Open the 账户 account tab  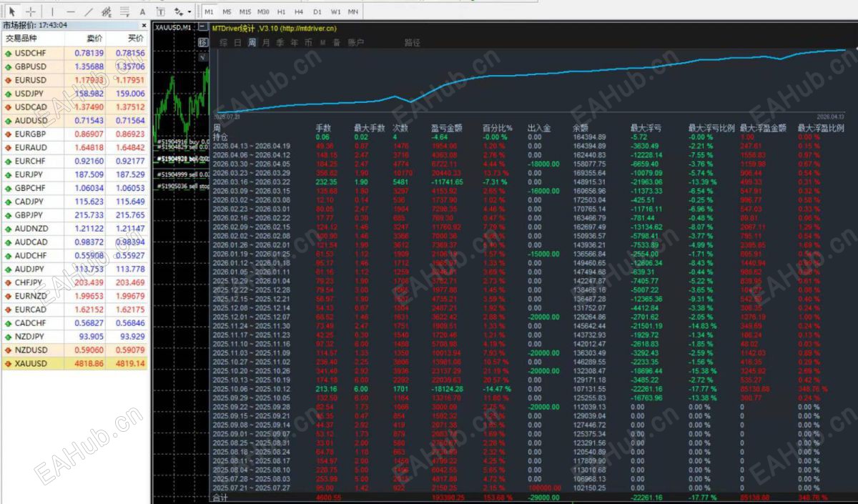tap(355, 43)
